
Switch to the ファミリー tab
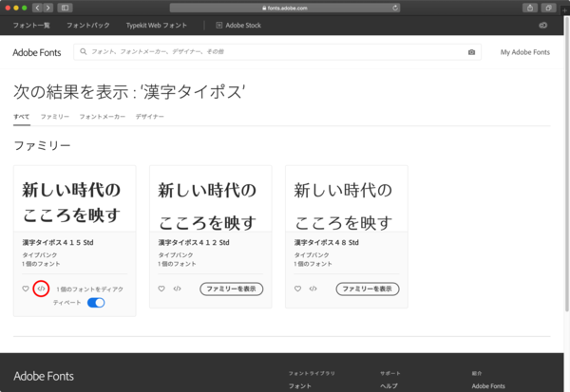tap(55, 117)
